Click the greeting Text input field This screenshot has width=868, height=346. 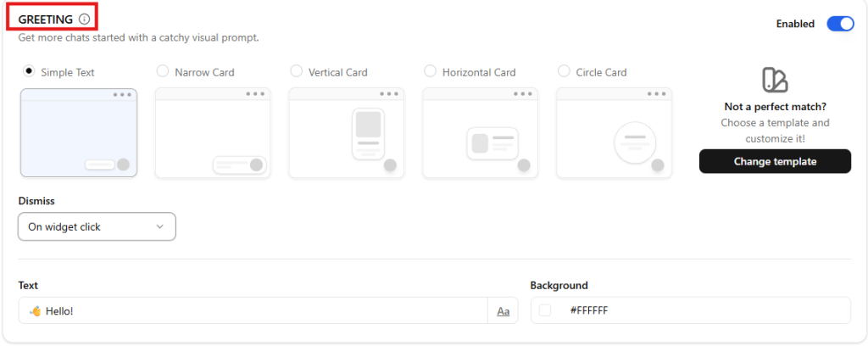[x=254, y=311]
